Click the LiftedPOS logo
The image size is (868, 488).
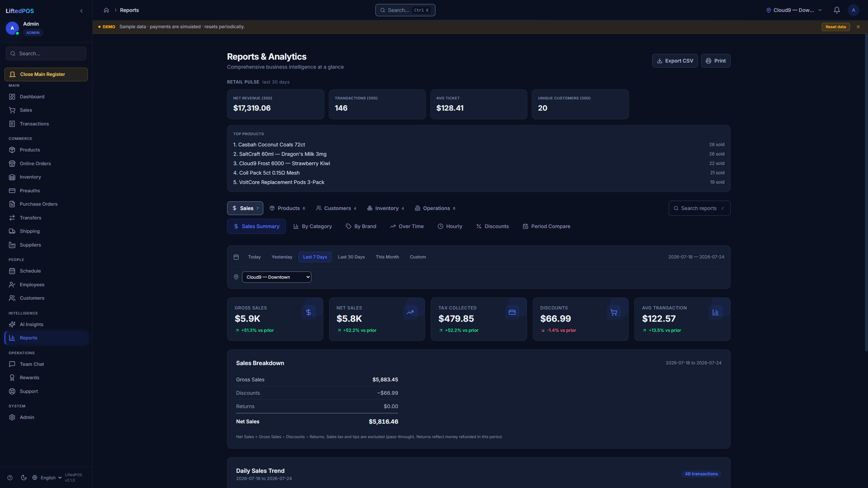pyautogui.click(x=20, y=11)
